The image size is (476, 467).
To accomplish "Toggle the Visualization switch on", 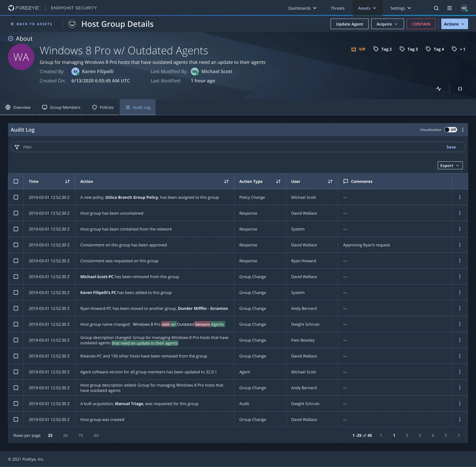I will click(450, 130).
